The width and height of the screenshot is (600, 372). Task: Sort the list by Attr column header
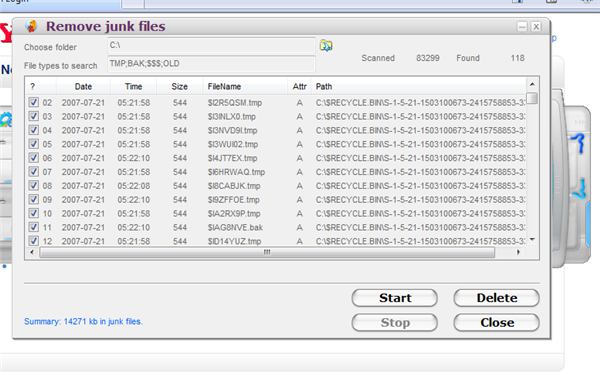click(x=300, y=86)
